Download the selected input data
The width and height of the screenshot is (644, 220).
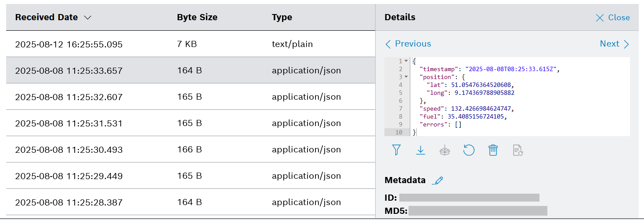420,151
